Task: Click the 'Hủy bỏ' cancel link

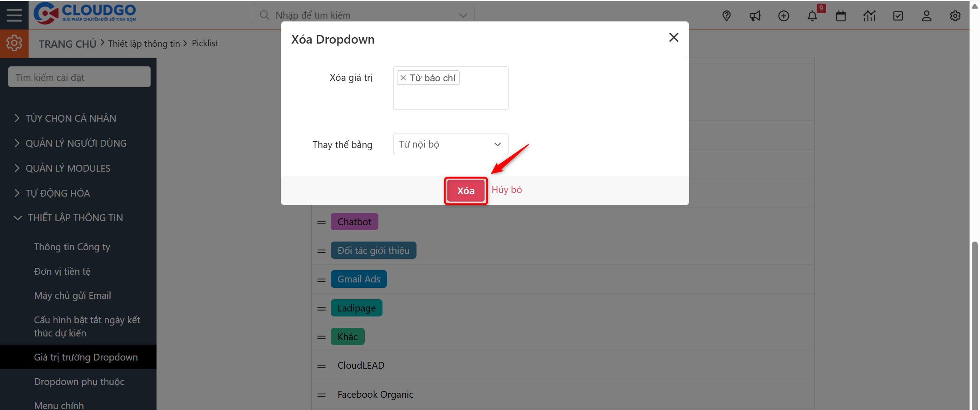Action: coord(507,190)
